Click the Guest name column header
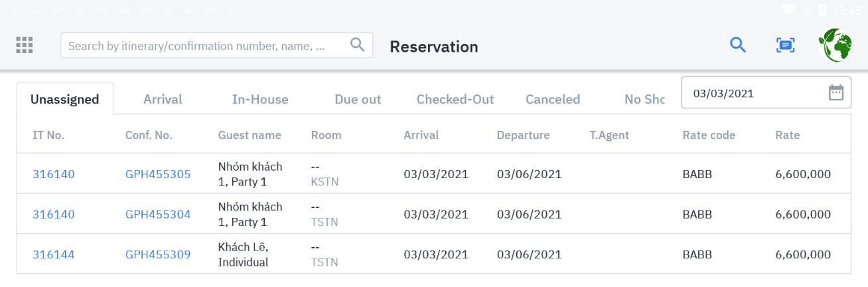 250,136
